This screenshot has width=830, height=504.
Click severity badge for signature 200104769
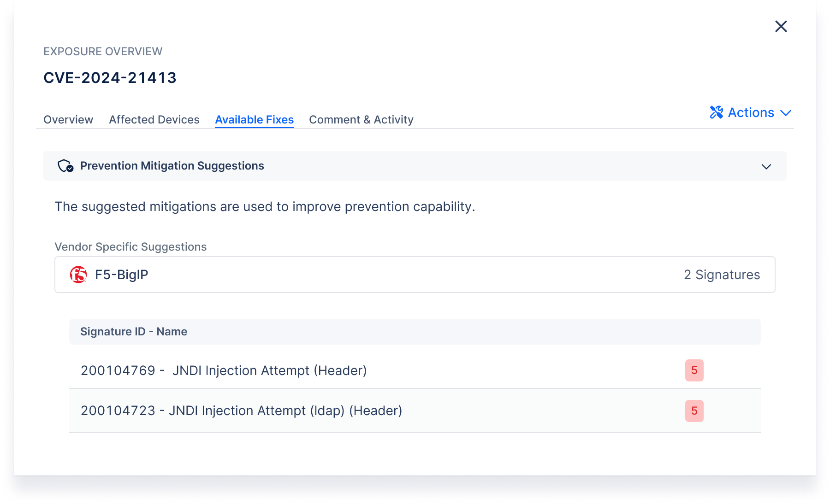[x=694, y=370]
